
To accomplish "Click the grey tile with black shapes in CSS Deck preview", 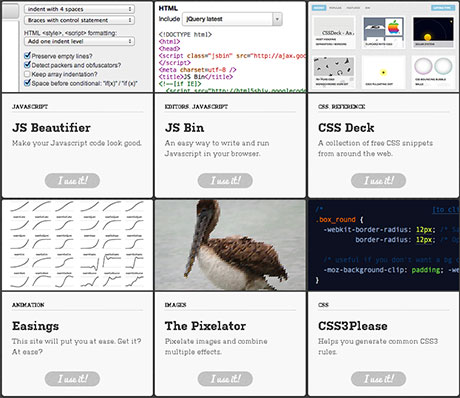I will pyautogui.click(x=334, y=66).
